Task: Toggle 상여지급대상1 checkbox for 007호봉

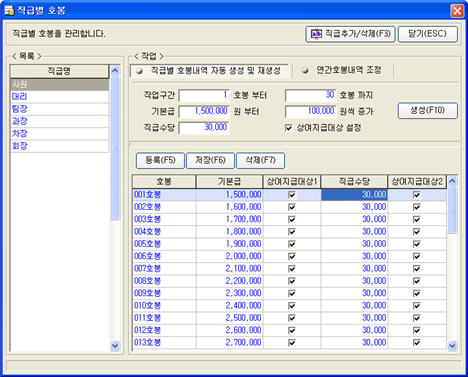Action: [x=292, y=269]
